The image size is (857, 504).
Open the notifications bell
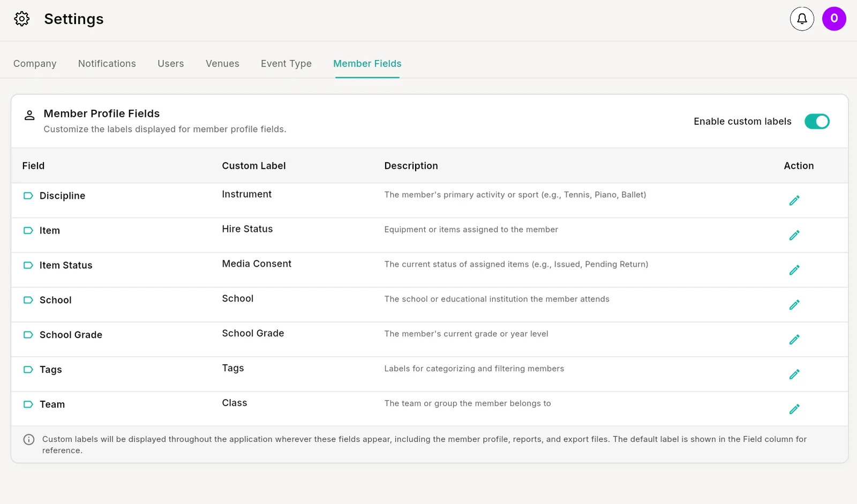(802, 19)
